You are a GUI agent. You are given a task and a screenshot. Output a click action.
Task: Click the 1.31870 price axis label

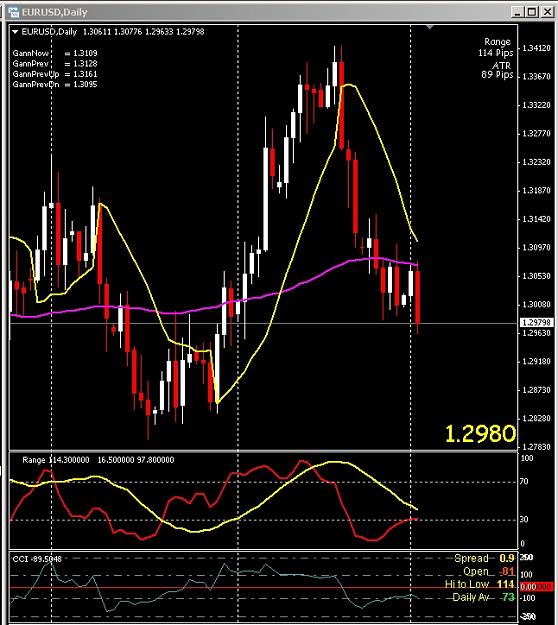[536, 191]
